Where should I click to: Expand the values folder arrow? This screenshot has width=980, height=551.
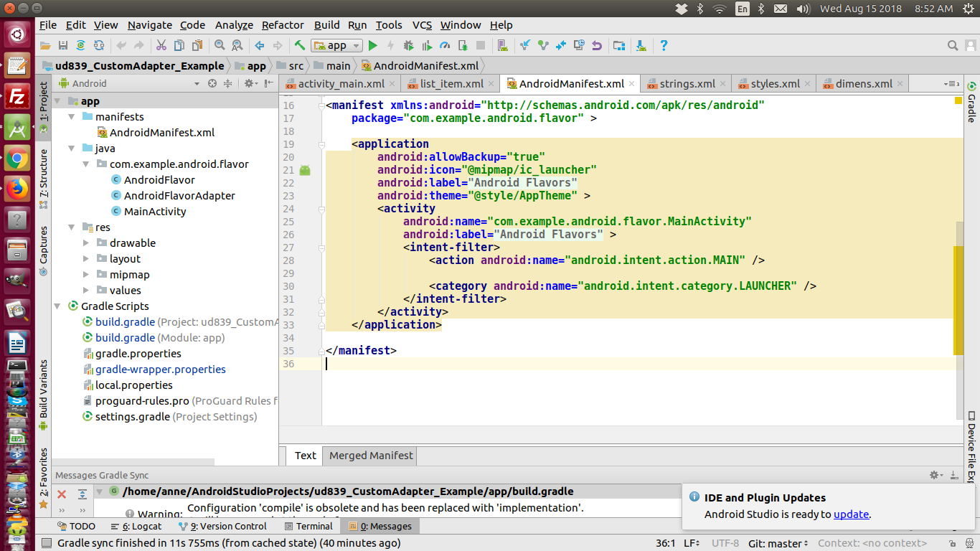86,291
